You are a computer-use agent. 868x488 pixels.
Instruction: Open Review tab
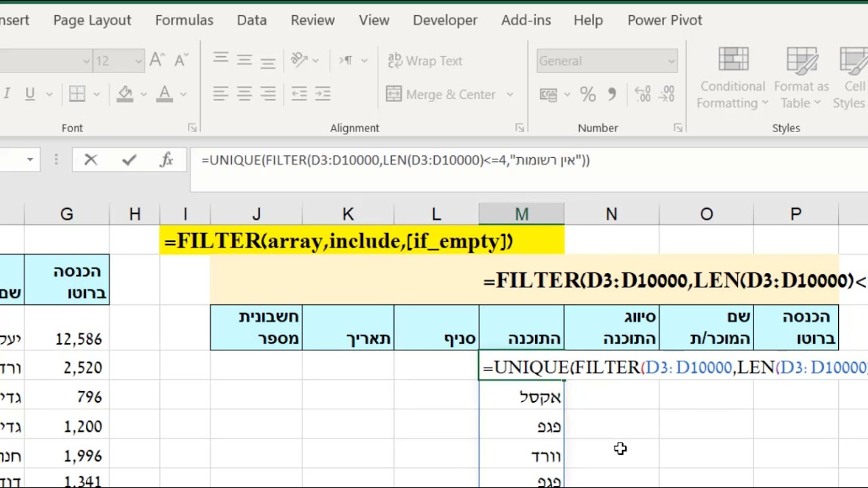tap(313, 20)
